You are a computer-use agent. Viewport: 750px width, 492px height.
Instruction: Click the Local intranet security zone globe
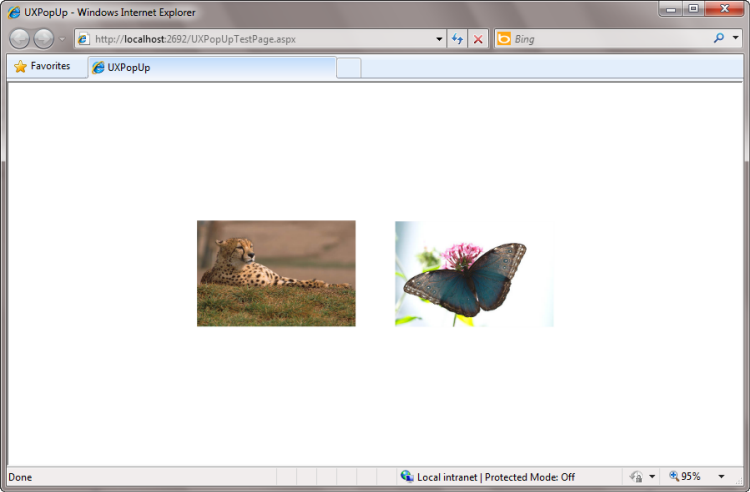(x=407, y=477)
